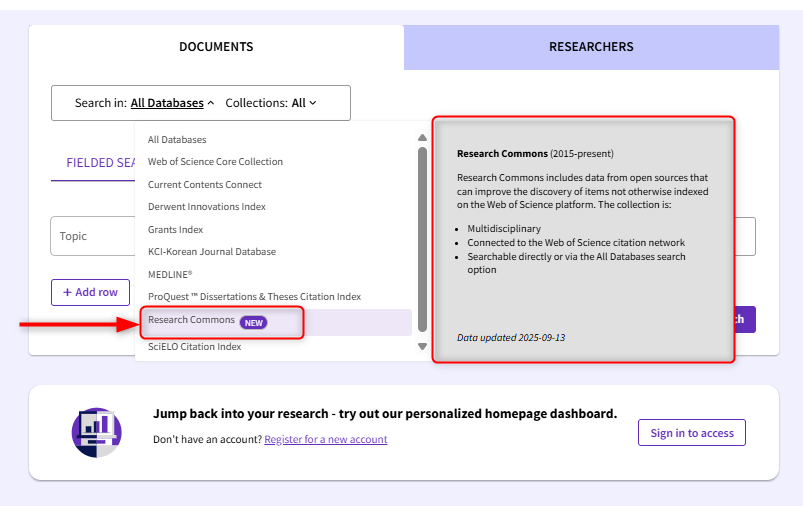Switch to the Researchers tab
The width and height of the screenshot is (803, 506).
tap(591, 47)
